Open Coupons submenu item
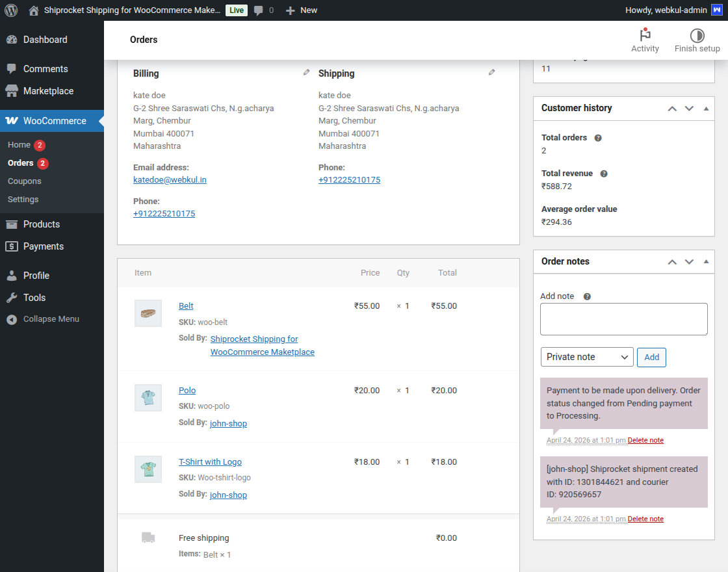728x572 pixels. (x=25, y=181)
